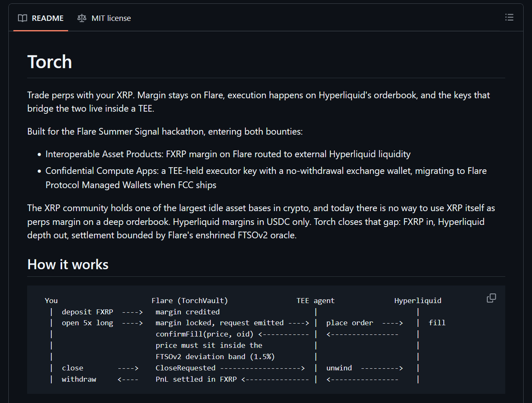Click 'Hyperliquid' column header in diagram
The image size is (532, 403).
tap(418, 301)
